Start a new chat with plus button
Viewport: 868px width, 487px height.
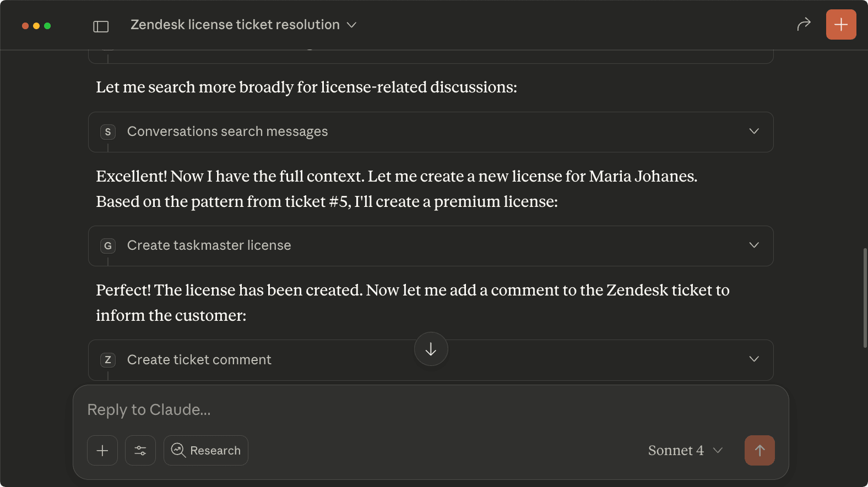840,24
